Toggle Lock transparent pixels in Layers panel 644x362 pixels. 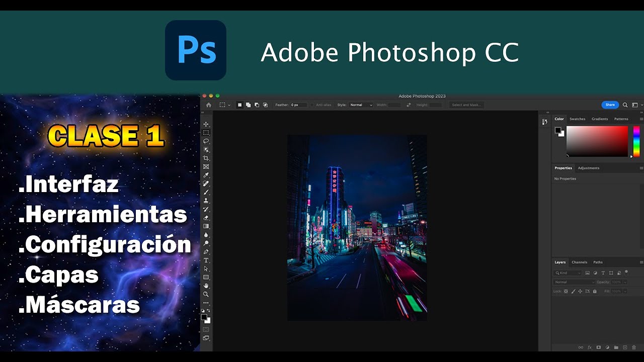coord(566,291)
